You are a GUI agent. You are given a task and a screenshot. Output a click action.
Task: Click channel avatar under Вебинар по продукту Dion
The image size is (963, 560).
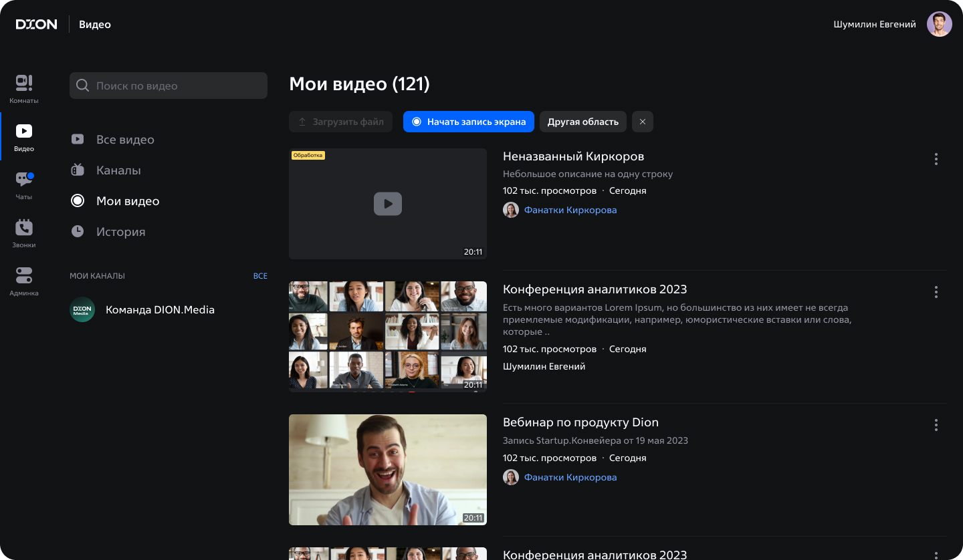[511, 477]
